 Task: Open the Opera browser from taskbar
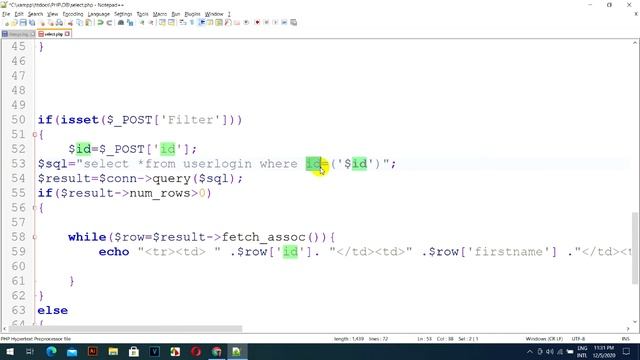tap(196, 351)
